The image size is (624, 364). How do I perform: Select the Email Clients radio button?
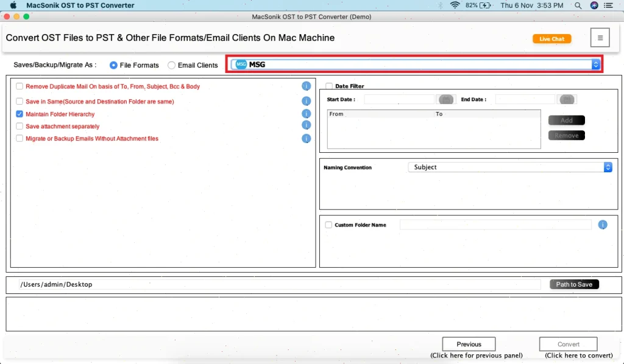click(171, 65)
